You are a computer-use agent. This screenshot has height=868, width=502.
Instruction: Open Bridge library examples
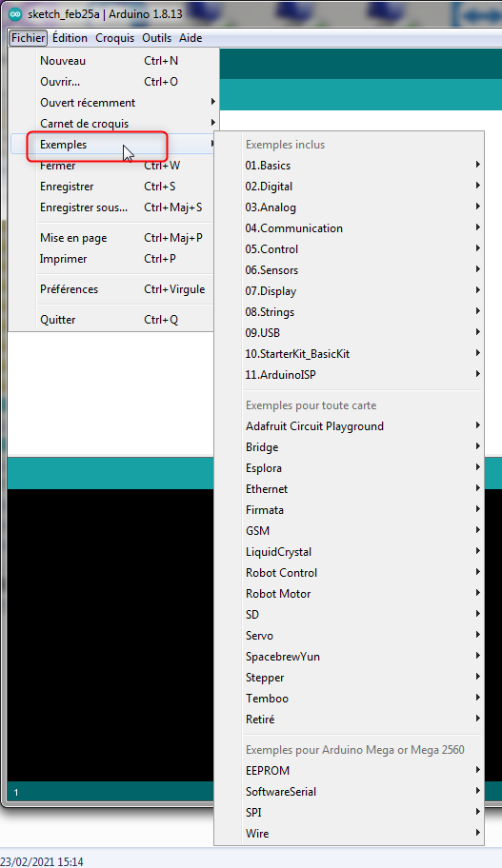(x=349, y=448)
